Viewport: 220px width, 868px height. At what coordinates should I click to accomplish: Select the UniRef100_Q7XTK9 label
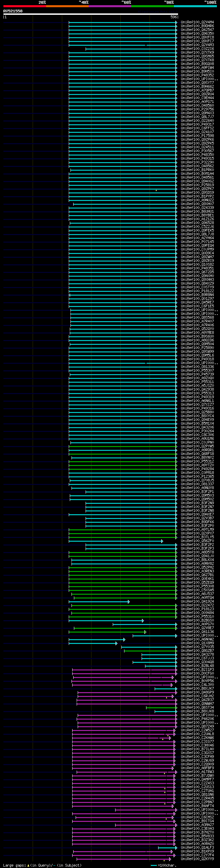pyautogui.click(x=197, y=53)
